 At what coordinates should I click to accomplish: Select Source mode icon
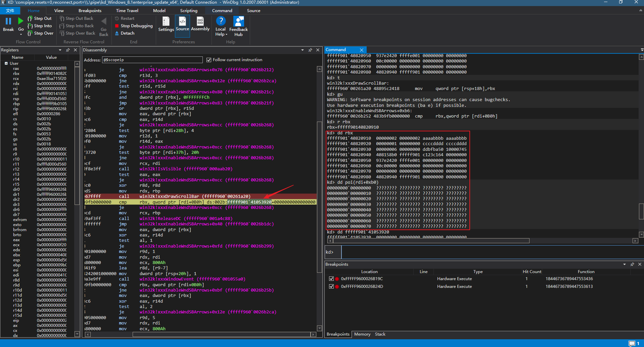click(x=182, y=21)
